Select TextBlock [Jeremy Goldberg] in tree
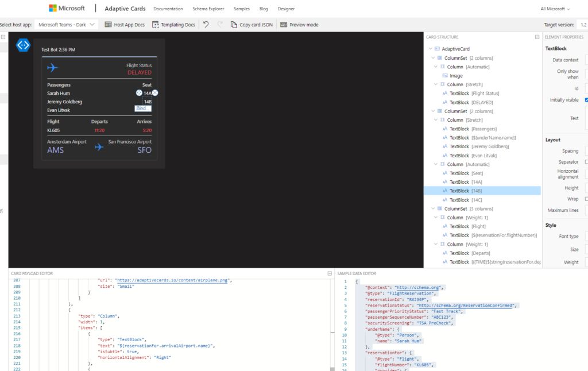Screen dimensions: 588x371 482,146
